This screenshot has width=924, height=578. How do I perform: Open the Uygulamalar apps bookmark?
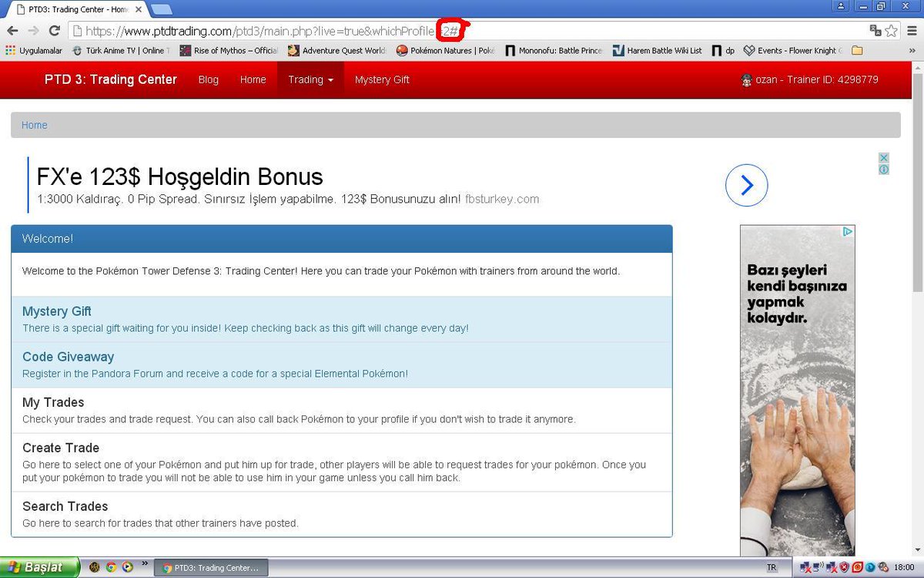click(34, 50)
